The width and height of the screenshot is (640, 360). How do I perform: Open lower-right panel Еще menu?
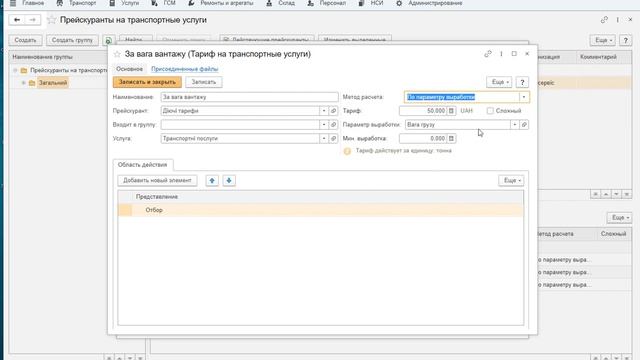pos(619,218)
